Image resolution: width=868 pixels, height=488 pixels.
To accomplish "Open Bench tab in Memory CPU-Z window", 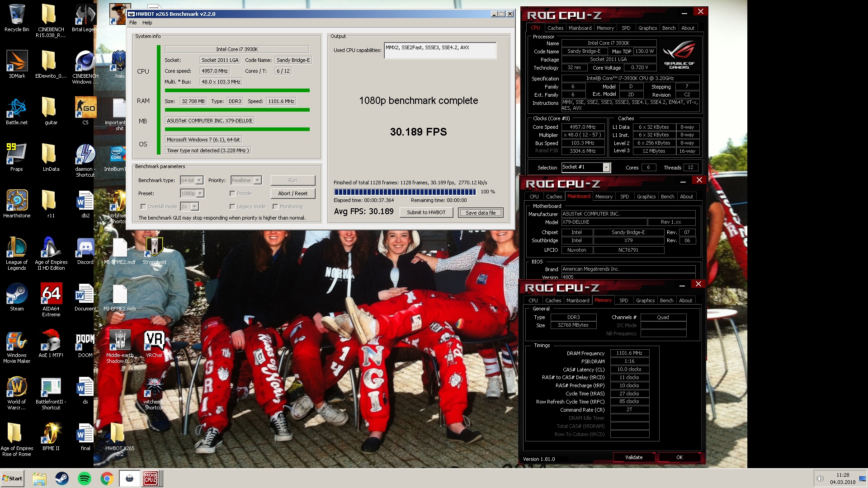I will click(666, 300).
